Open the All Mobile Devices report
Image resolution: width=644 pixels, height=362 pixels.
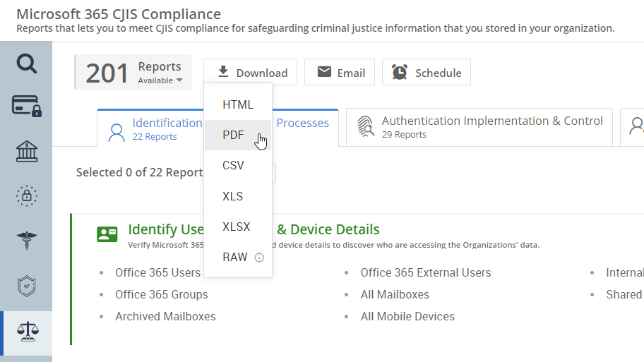pyautogui.click(x=407, y=317)
